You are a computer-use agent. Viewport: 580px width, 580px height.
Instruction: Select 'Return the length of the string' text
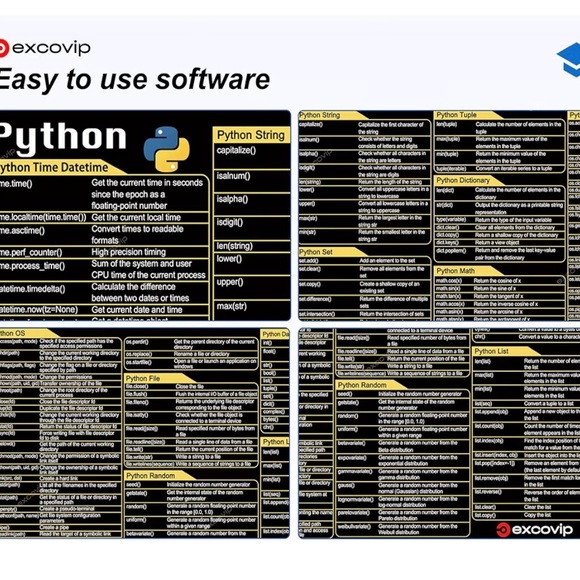pos(390,182)
